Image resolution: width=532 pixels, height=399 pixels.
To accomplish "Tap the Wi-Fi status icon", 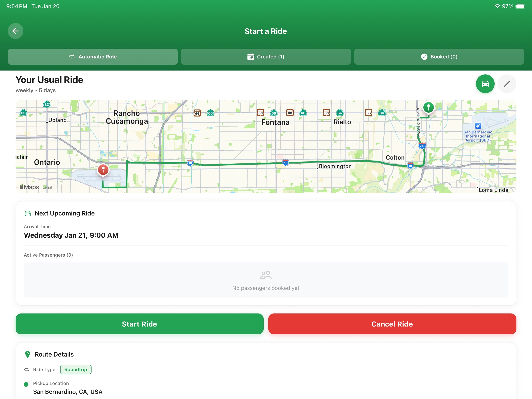I will pyautogui.click(x=497, y=6).
